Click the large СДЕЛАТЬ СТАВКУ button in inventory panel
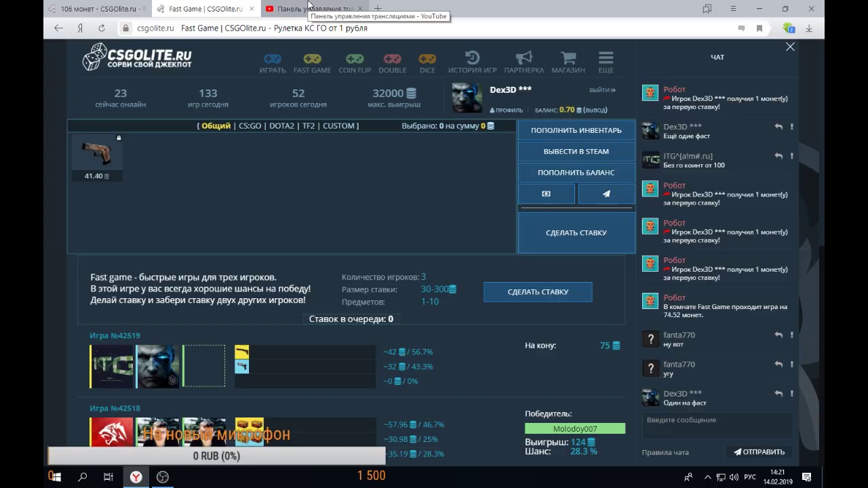Screen dimensions: 868x488 coord(576,232)
